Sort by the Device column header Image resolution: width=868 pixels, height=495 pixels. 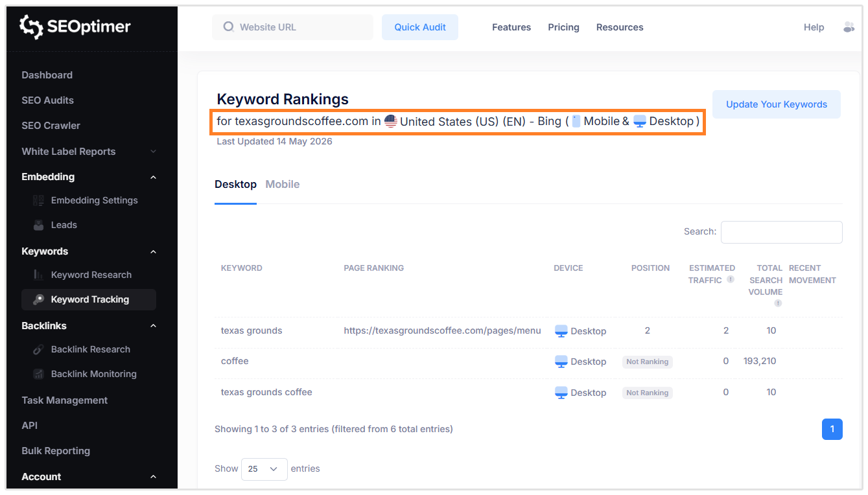pos(568,268)
